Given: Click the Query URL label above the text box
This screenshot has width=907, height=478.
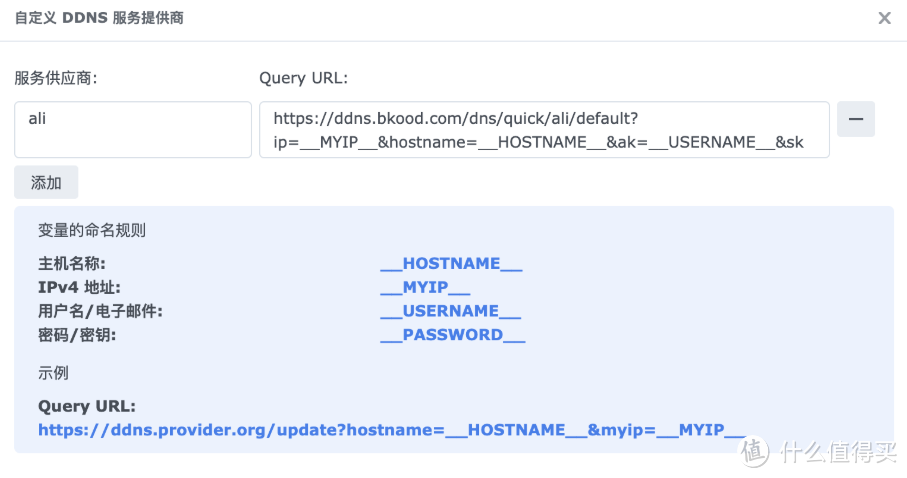Looking at the screenshot, I should pos(303,78).
